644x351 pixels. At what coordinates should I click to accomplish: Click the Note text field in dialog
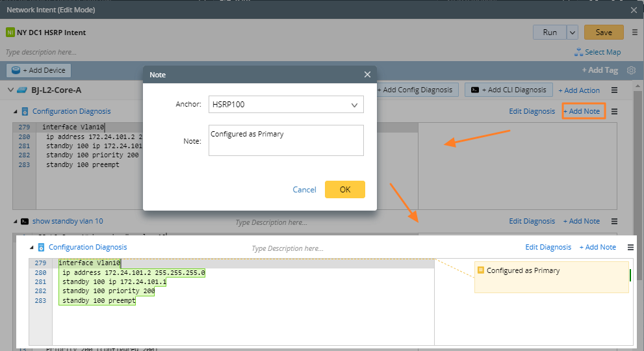pyautogui.click(x=286, y=140)
